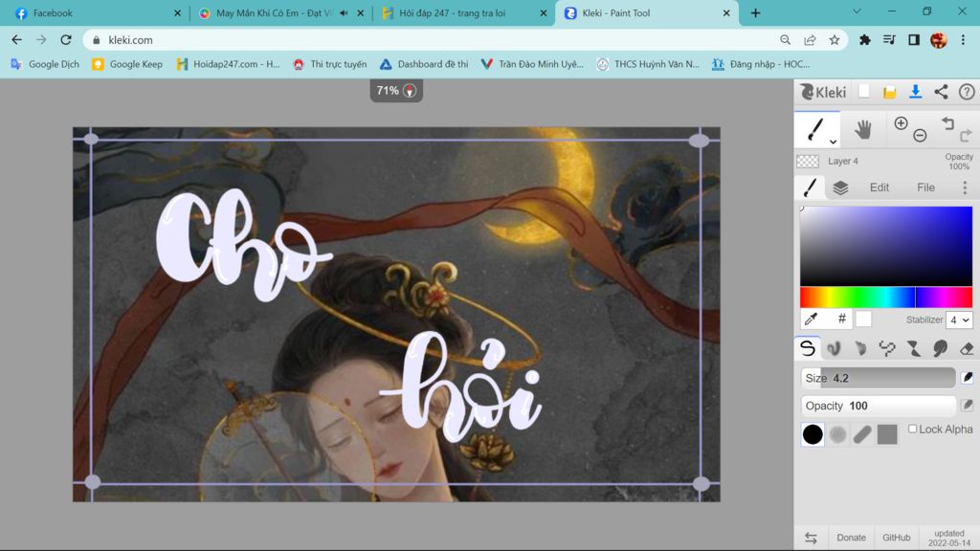
Task: Switch to the Hỏi đáp 247 browser tab
Action: point(464,13)
